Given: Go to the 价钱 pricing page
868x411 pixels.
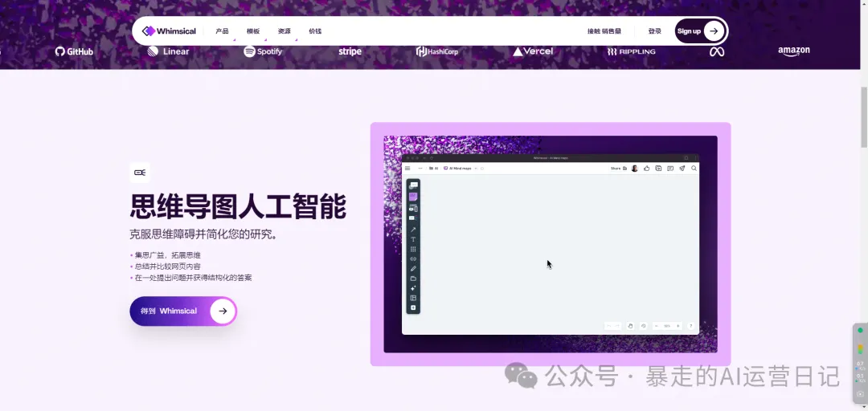Looking at the screenshot, I should pos(315,31).
